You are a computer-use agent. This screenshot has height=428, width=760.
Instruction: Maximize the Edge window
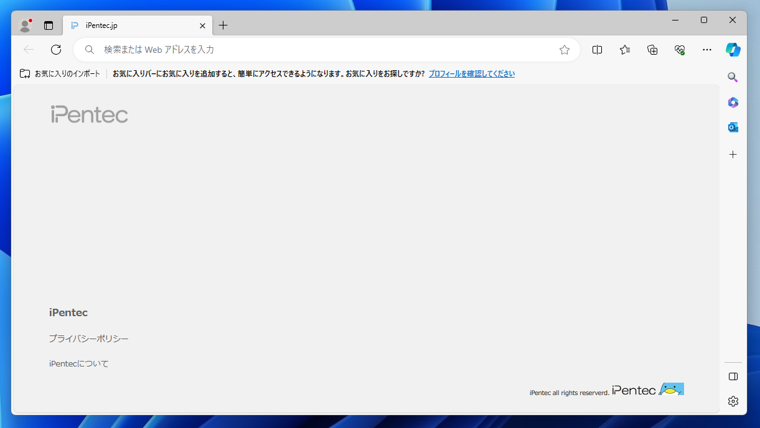coord(704,20)
